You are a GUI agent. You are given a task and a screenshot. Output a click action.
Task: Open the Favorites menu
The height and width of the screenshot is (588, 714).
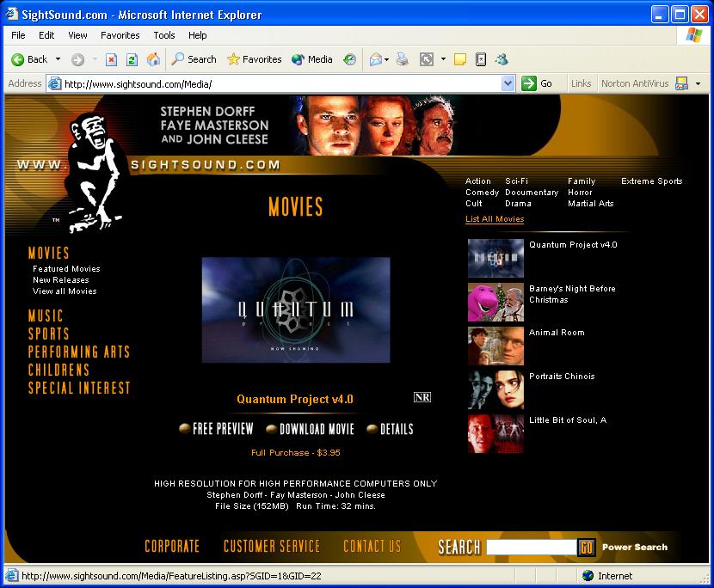click(120, 35)
